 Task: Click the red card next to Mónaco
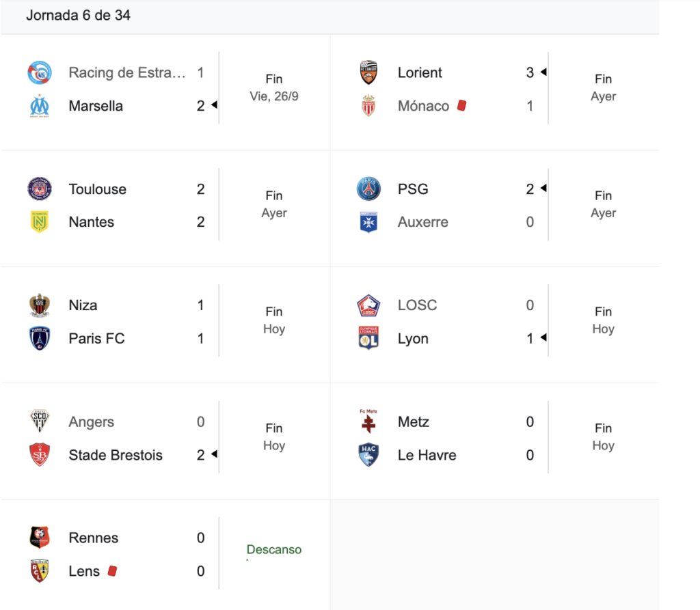click(461, 106)
